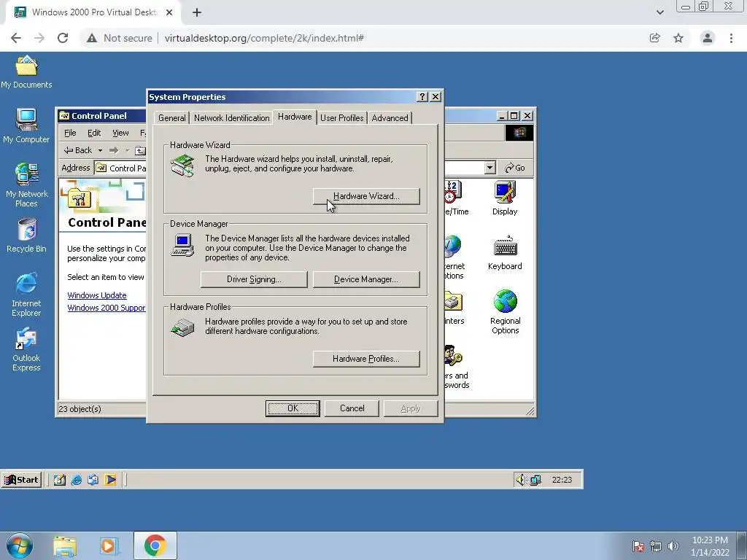Click Internet Explorer quick launch icon

tap(76, 480)
